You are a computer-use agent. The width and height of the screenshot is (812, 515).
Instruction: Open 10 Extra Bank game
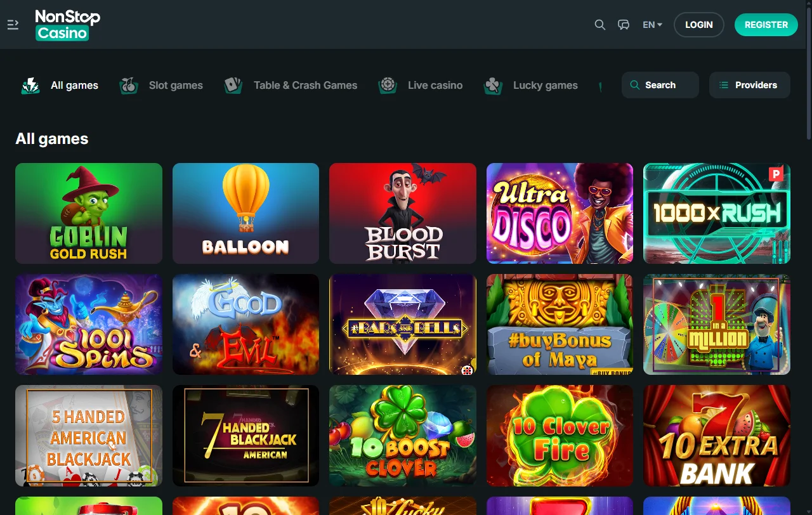[x=717, y=436]
